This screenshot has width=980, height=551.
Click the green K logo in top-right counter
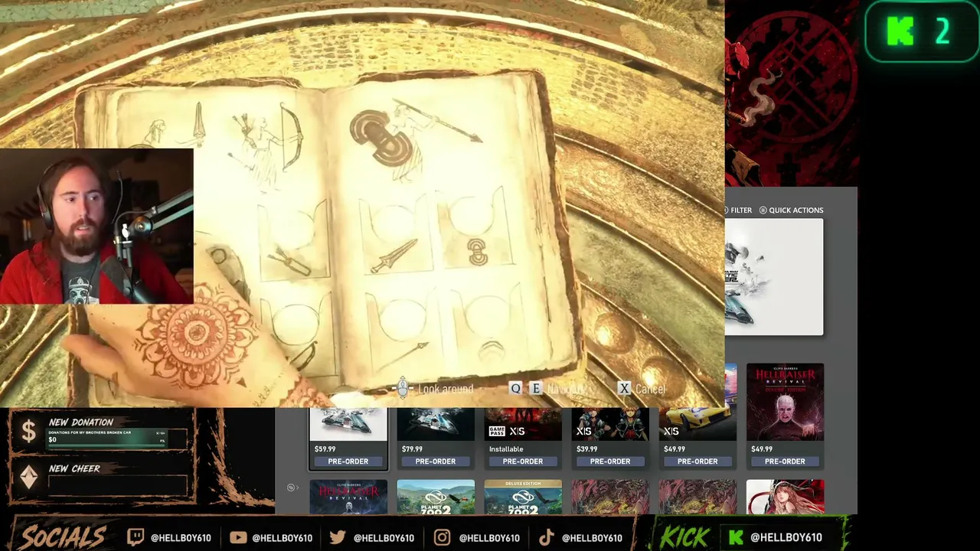[900, 32]
